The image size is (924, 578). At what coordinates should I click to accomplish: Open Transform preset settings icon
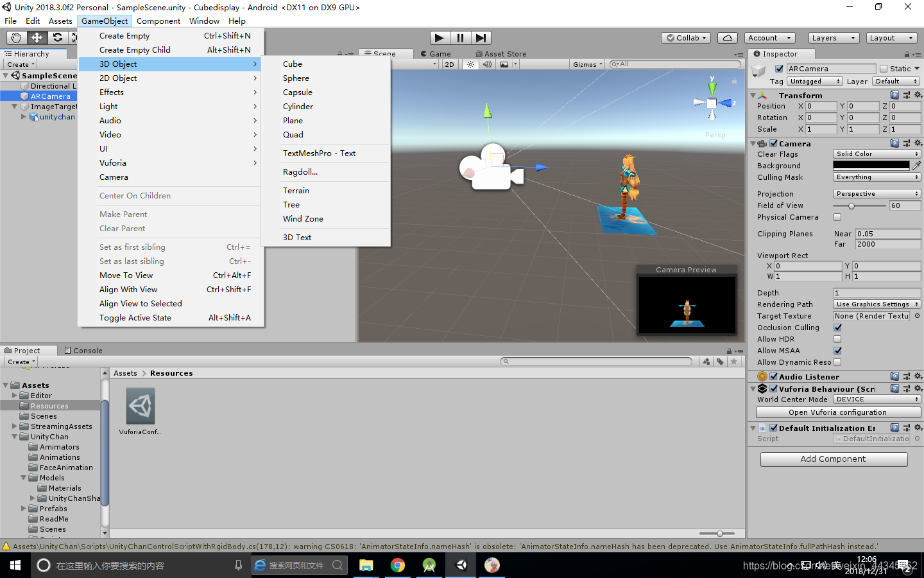(x=907, y=95)
